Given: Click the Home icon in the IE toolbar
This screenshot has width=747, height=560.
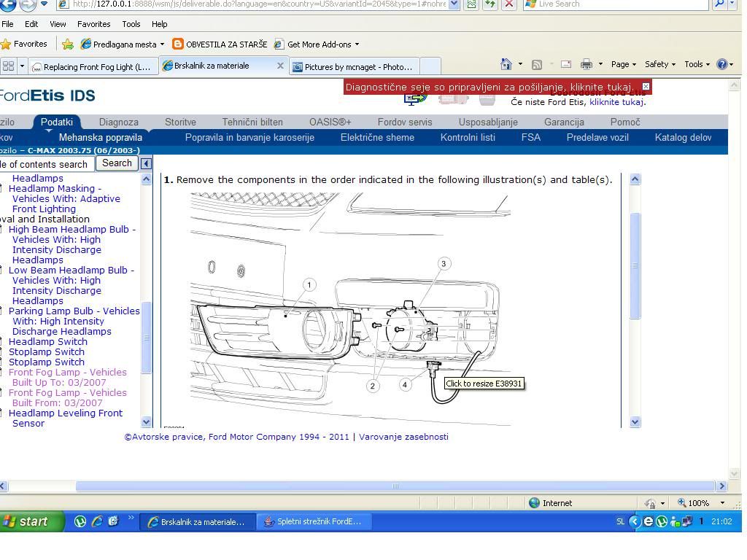Looking at the screenshot, I should (x=506, y=64).
